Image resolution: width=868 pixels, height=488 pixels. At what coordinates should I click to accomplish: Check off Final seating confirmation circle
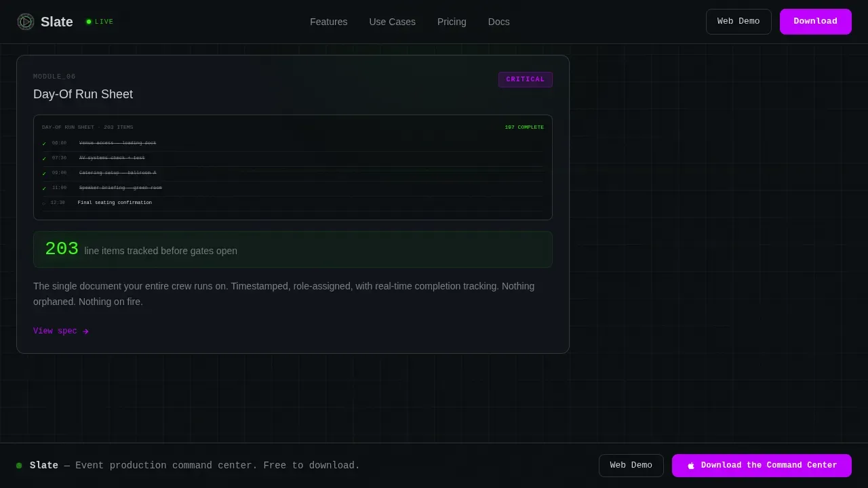(44, 203)
